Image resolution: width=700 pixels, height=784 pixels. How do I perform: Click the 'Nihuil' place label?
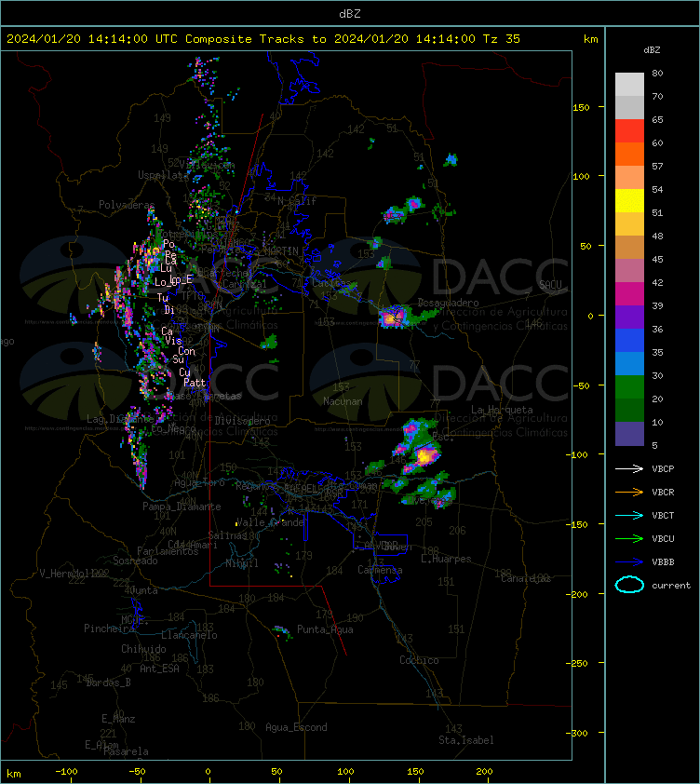tap(242, 563)
